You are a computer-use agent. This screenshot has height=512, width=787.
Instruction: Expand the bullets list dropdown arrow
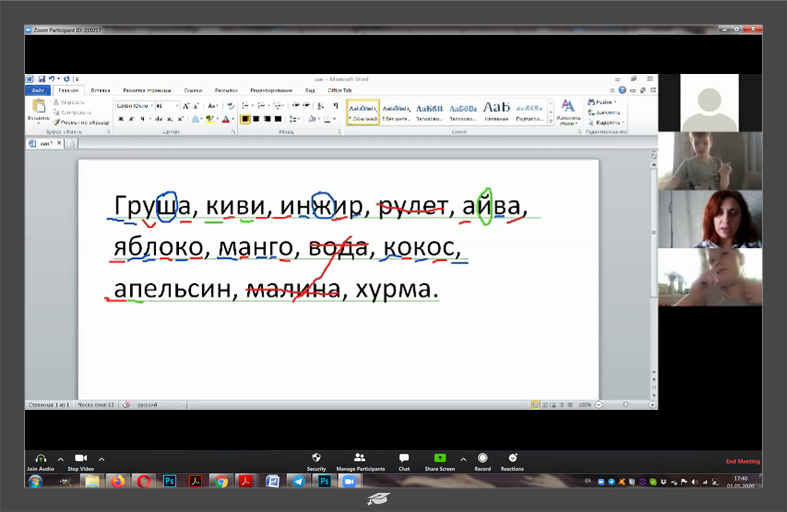[x=252, y=105]
